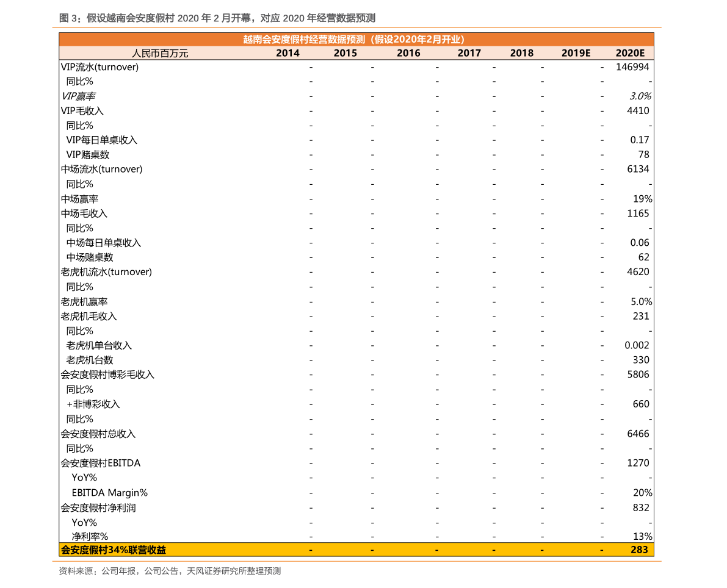Select the 2017 column header

469,53
